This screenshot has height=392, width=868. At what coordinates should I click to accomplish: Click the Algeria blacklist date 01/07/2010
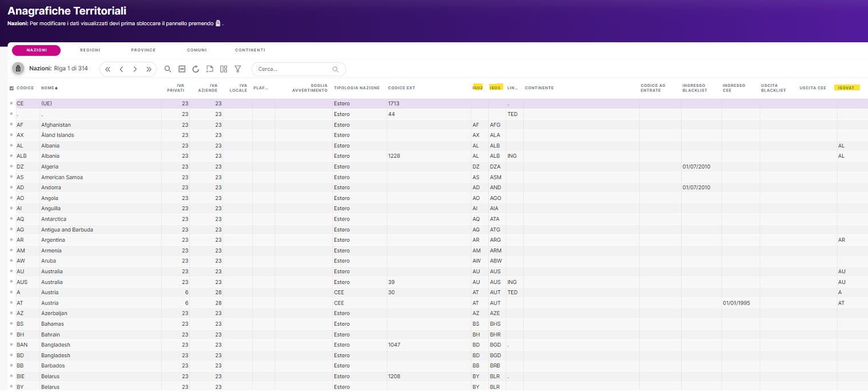pyautogui.click(x=696, y=167)
